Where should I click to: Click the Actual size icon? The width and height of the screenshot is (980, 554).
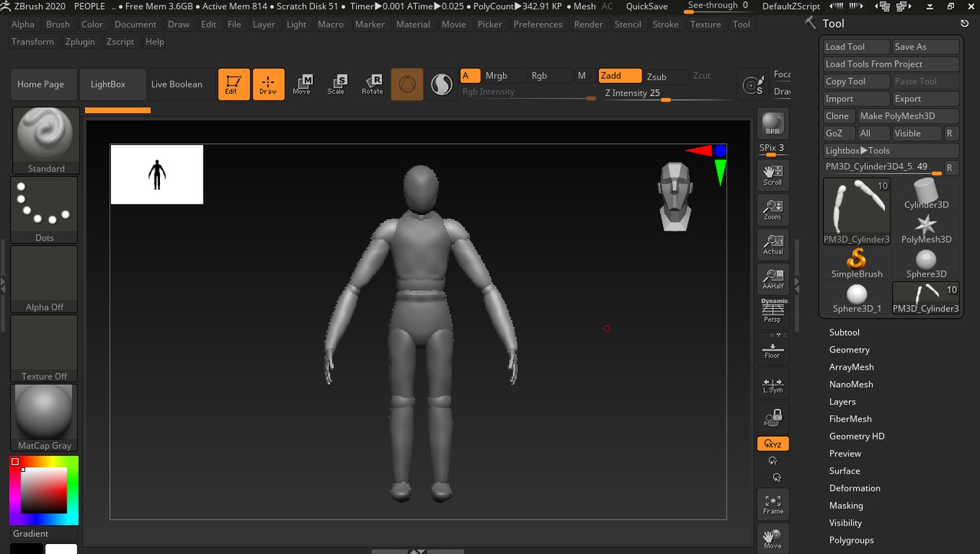tap(773, 244)
